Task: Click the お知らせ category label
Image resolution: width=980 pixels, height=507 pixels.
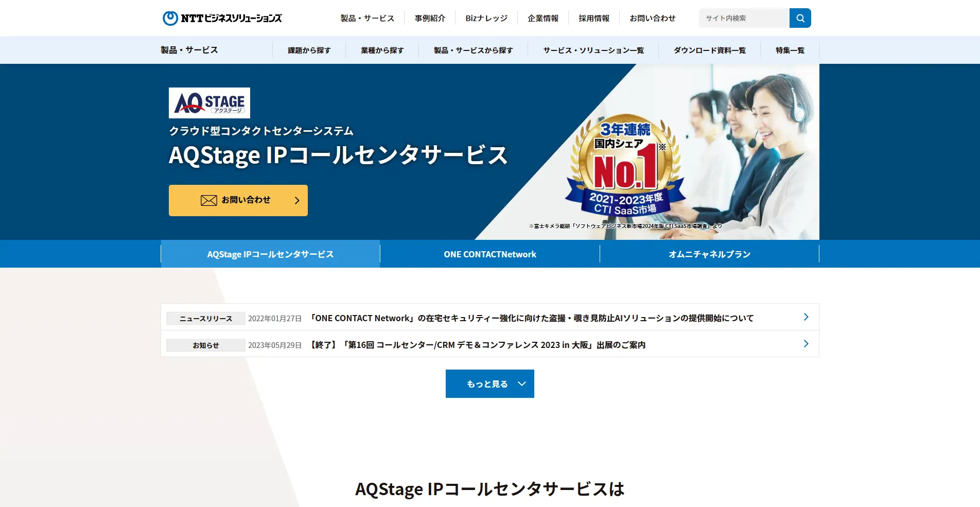Action: (206, 345)
